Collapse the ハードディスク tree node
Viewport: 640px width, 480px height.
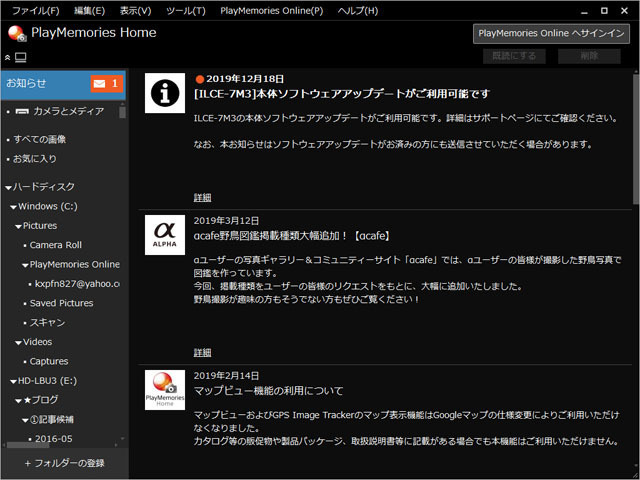tap(8, 188)
